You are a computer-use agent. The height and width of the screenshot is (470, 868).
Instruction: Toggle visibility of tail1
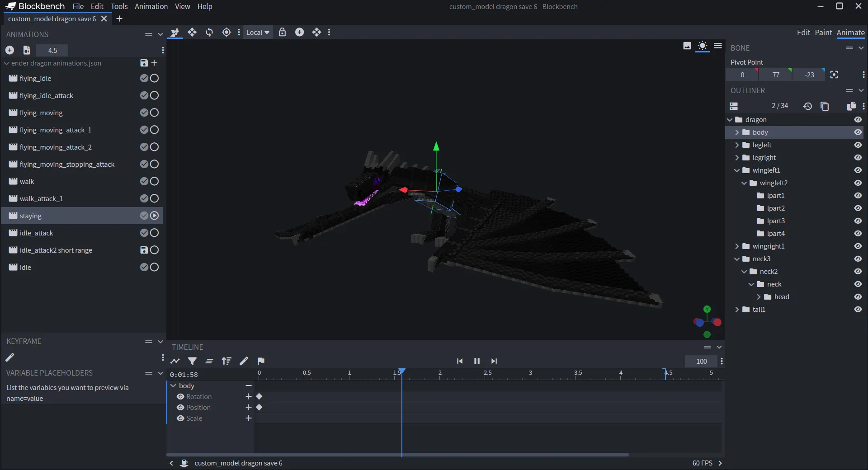pos(858,310)
